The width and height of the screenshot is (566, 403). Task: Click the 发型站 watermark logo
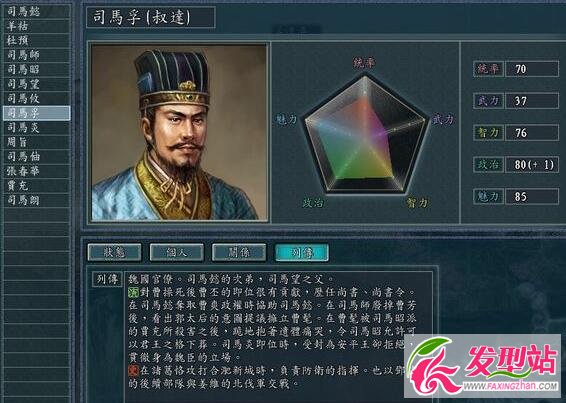[x=483, y=366]
